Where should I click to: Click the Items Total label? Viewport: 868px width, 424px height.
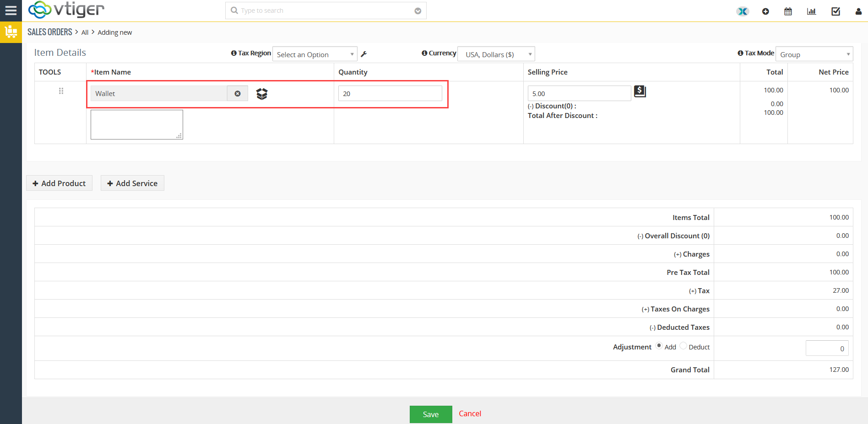691,218
